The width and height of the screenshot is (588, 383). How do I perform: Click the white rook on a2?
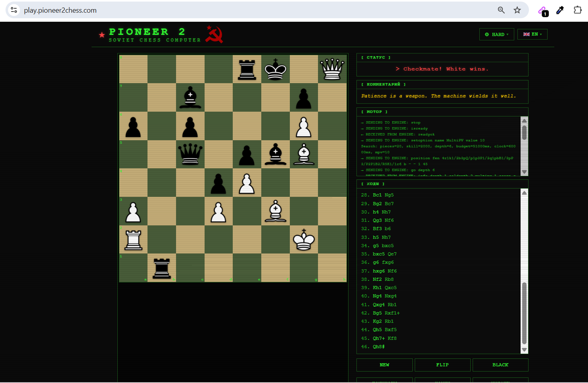[x=133, y=240]
